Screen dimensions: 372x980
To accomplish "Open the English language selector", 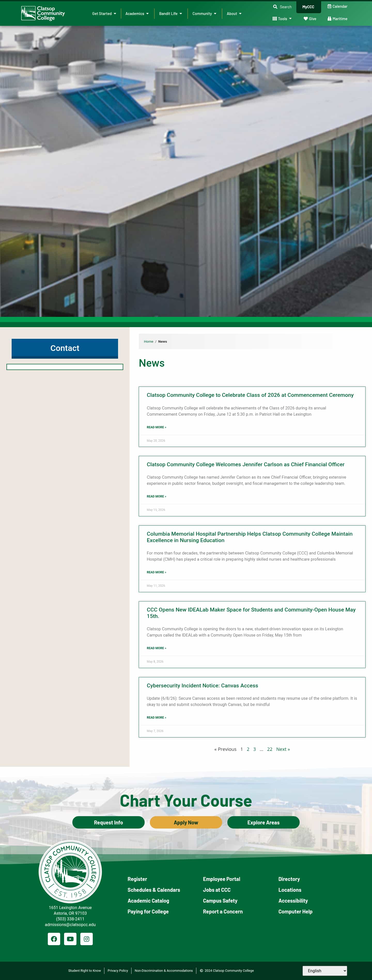I will pos(325,970).
